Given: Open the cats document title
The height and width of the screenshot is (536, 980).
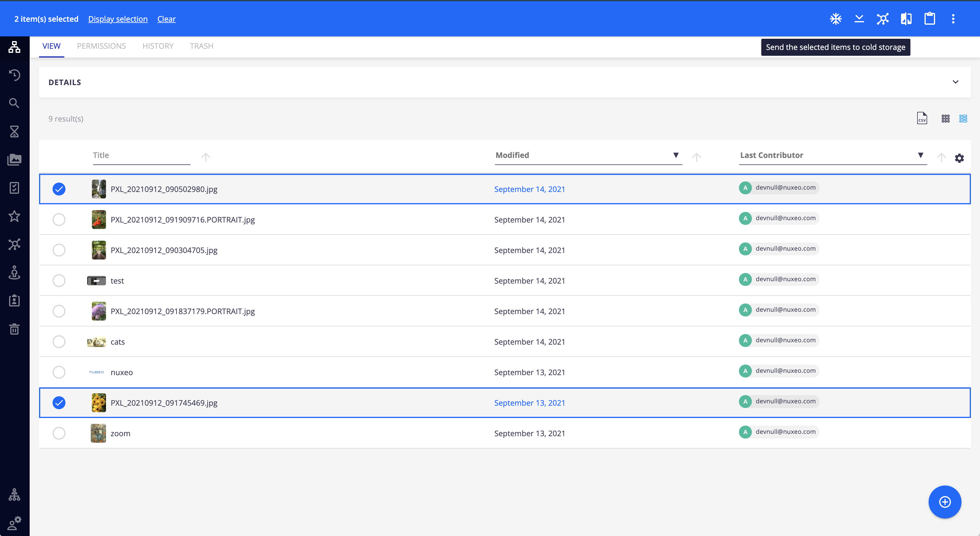Looking at the screenshot, I should tap(117, 342).
